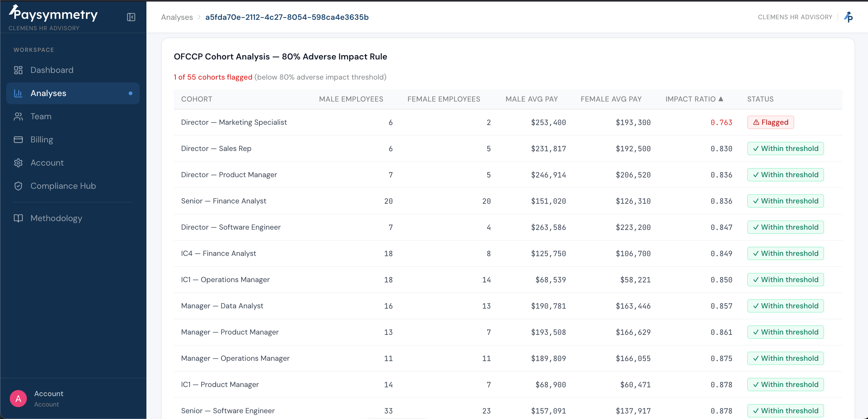Viewport: 868px width, 419px height.
Task: Click the Status column header
Action: pos(760,99)
